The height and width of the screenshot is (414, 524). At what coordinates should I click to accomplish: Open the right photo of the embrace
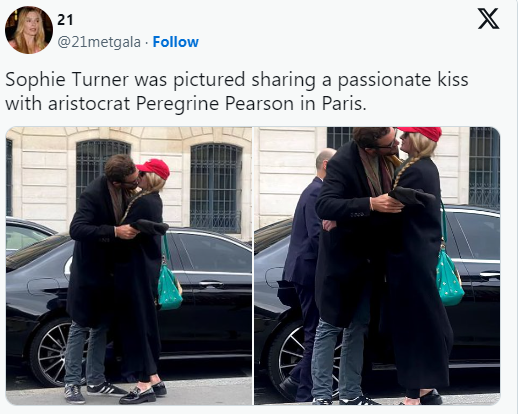pyautogui.click(x=377, y=266)
